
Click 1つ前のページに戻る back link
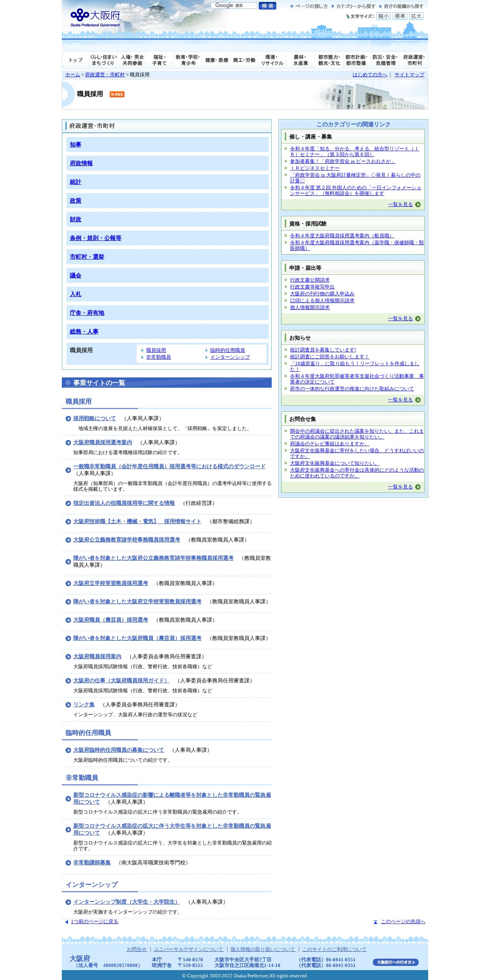coord(95,922)
